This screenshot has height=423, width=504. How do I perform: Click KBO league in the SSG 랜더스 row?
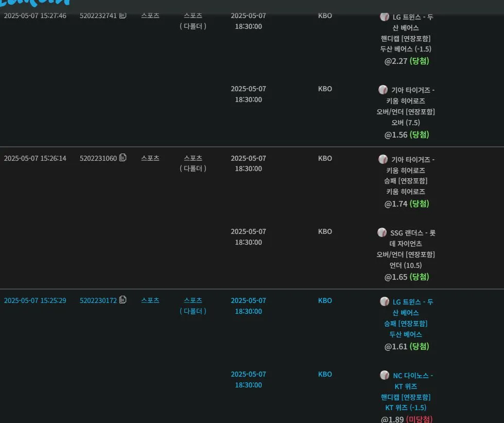[x=325, y=232]
